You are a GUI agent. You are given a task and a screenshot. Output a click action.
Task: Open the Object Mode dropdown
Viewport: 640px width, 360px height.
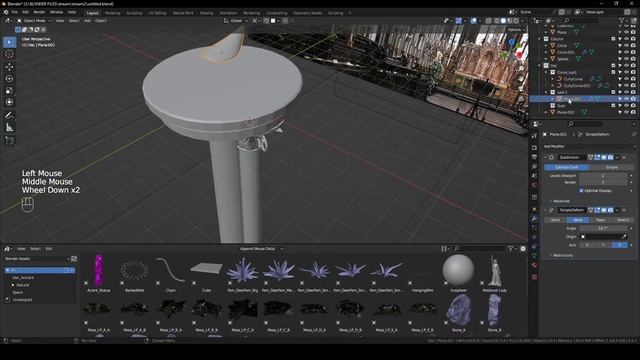[34, 20]
